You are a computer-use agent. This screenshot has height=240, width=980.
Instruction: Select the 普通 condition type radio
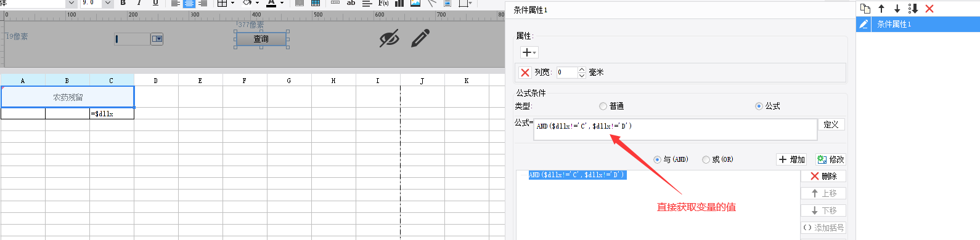[603, 106]
